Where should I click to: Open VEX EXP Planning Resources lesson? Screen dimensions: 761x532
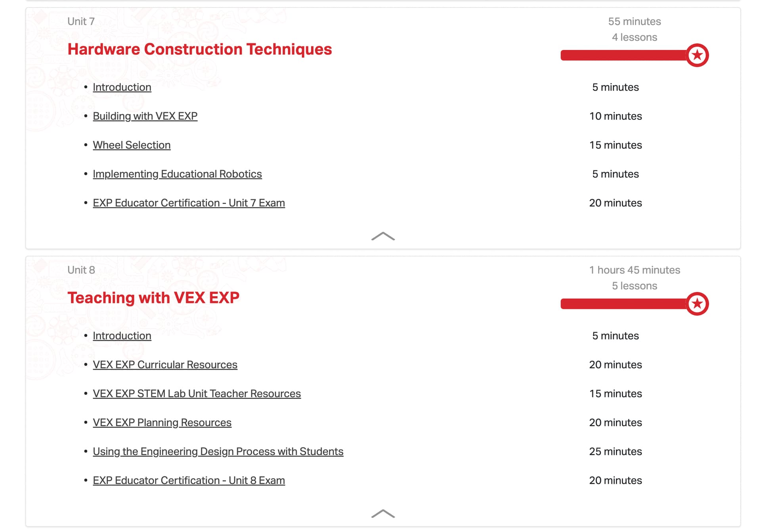(162, 423)
